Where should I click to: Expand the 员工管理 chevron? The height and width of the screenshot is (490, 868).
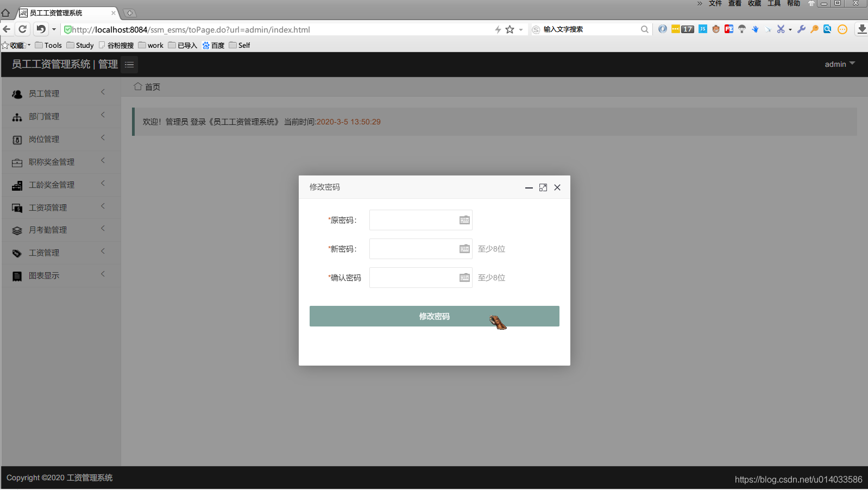point(103,92)
